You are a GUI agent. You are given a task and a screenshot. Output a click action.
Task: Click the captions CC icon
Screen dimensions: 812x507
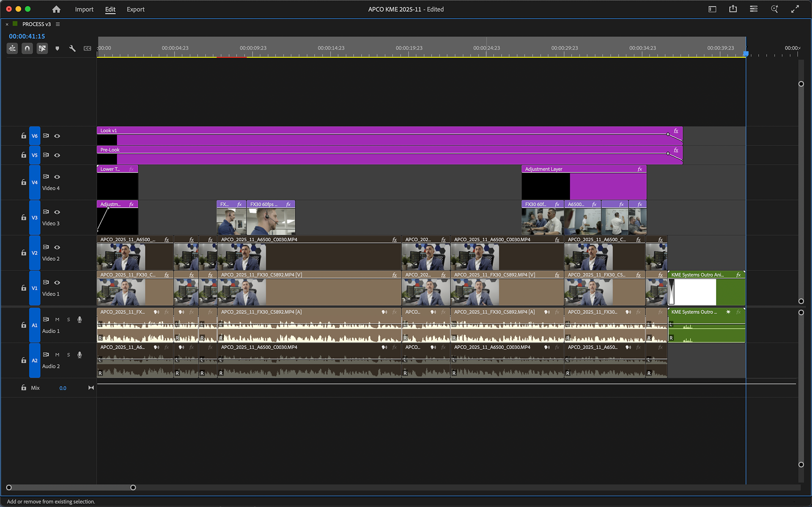(87, 48)
